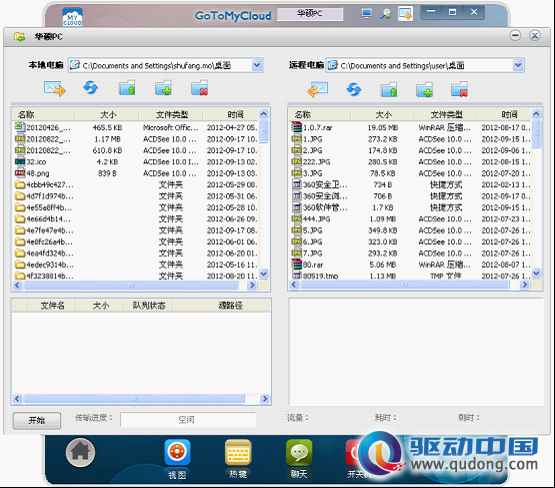Click remote list vertical scrollbar down arrow
The image size is (555, 488).
[x=536, y=273]
